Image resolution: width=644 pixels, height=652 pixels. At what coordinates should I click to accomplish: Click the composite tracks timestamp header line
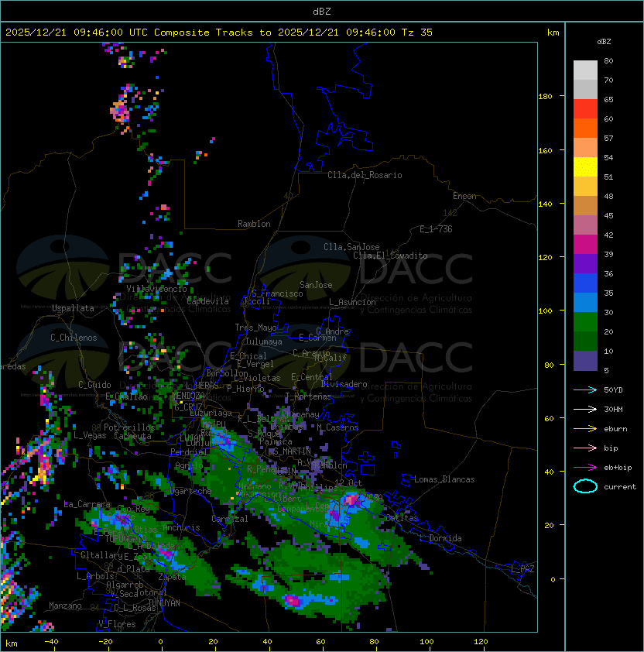[219, 33]
